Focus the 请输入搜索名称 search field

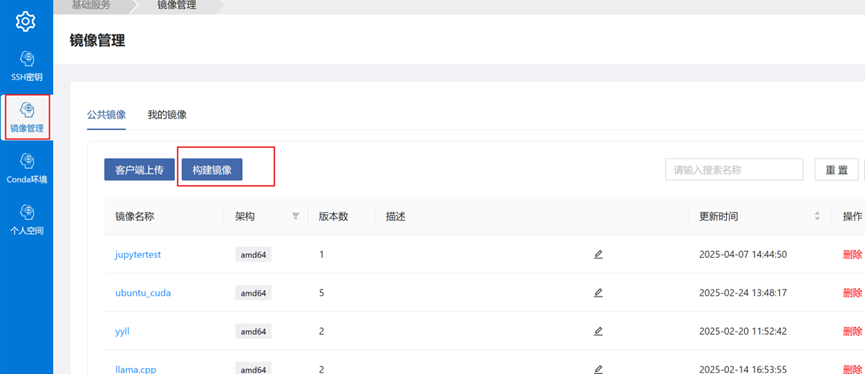(x=734, y=170)
